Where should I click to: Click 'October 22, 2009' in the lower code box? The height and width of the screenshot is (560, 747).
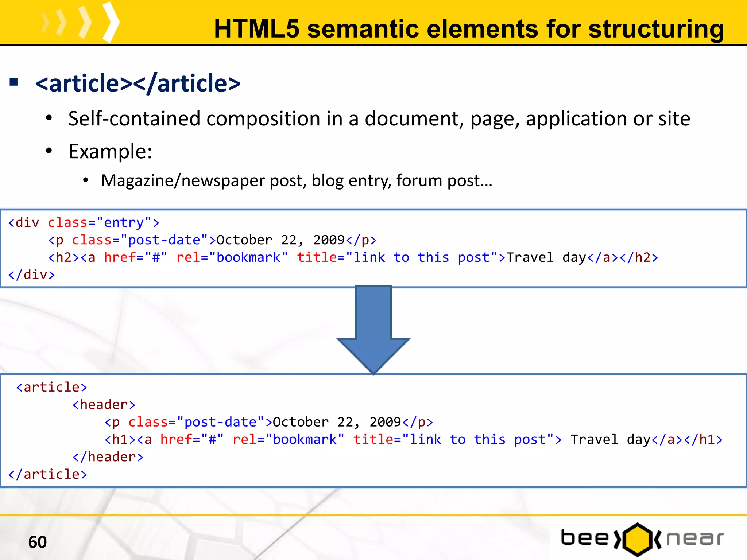point(337,422)
